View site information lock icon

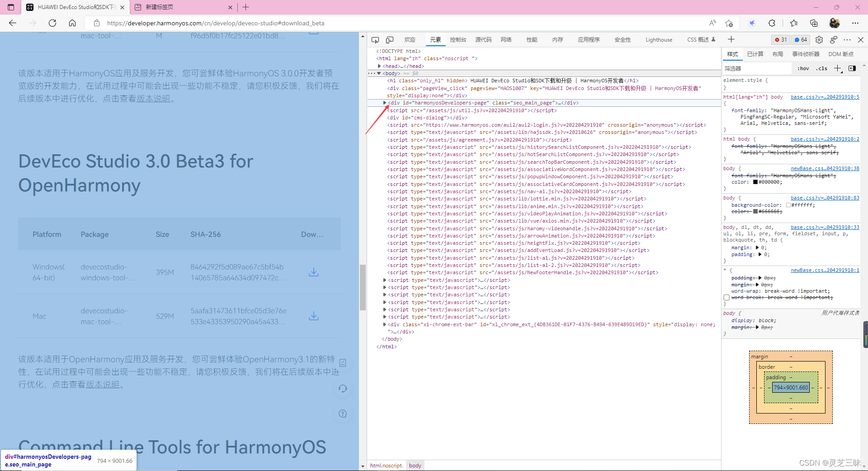[96, 23]
